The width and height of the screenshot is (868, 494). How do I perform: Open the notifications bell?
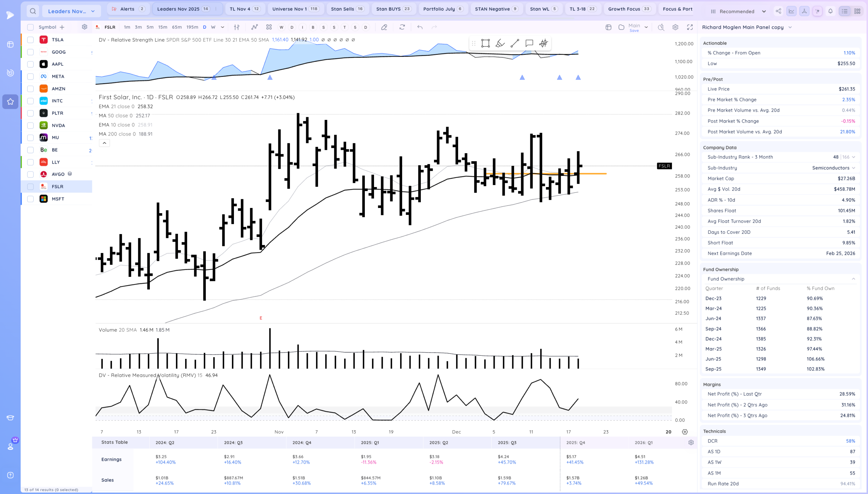(830, 11)
